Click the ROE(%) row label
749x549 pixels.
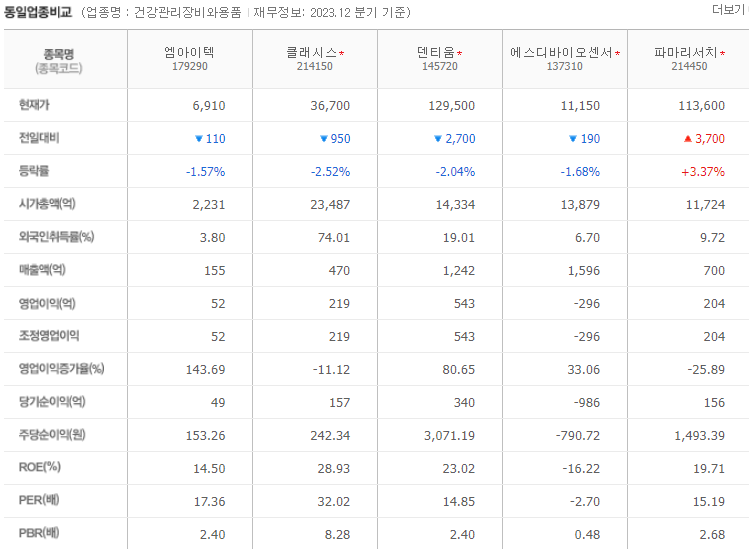(x=40, y=467)
